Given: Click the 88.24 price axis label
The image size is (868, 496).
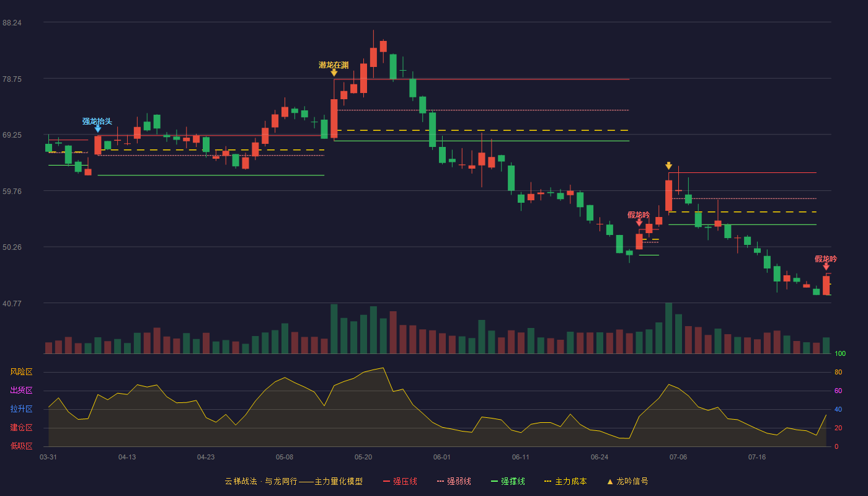Looking at the screenshot, I should [12, 23].
